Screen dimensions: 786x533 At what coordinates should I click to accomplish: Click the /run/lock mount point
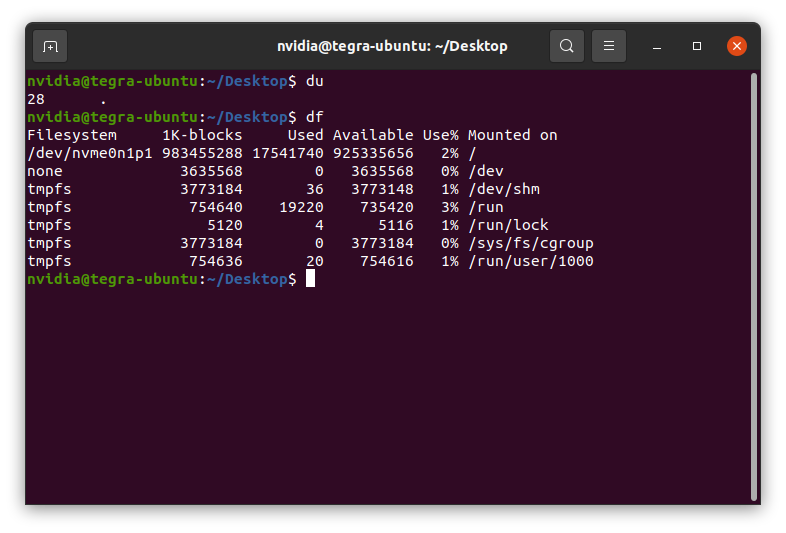pos(508,225)
